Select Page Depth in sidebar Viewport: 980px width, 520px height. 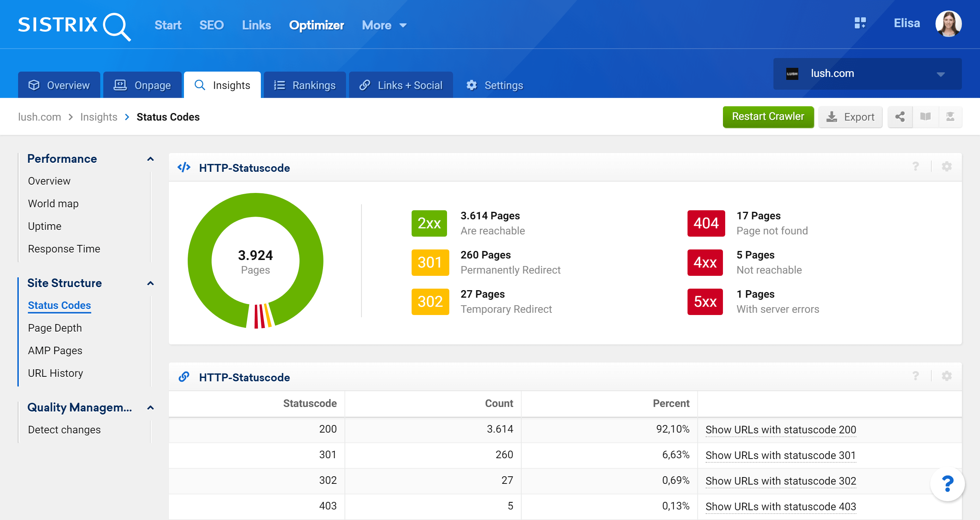coord(55,328)
